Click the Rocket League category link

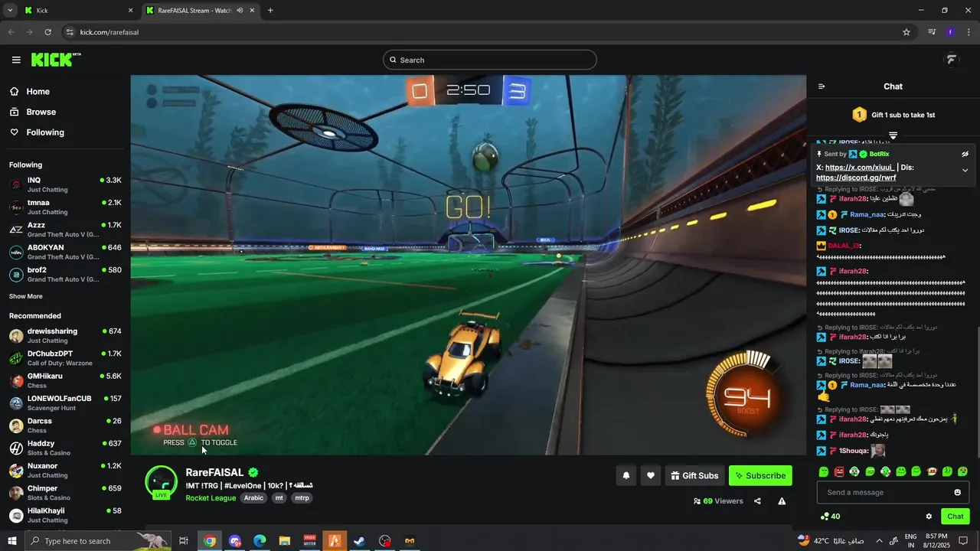(211, 497)
